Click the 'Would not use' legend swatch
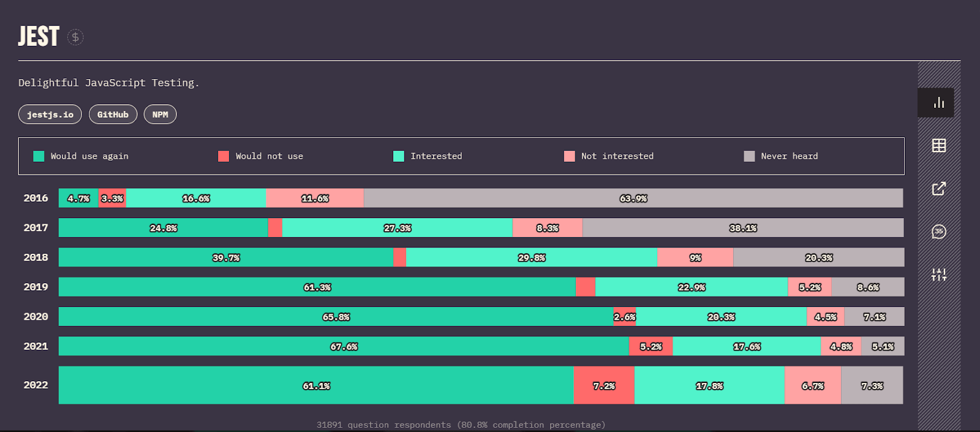980x432 pixels. (x=224, y=156)
